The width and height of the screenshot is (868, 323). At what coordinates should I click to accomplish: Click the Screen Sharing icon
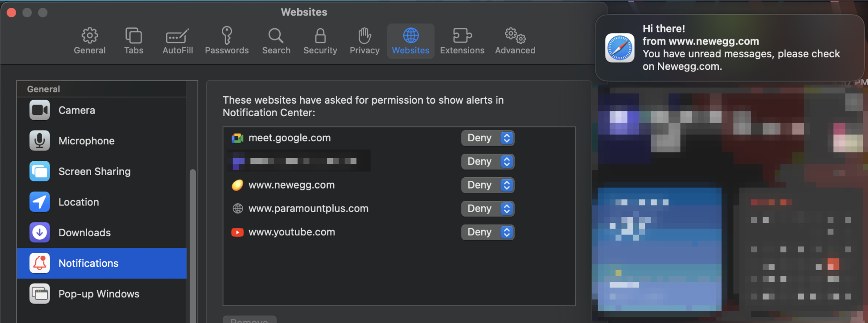[39, 172]
